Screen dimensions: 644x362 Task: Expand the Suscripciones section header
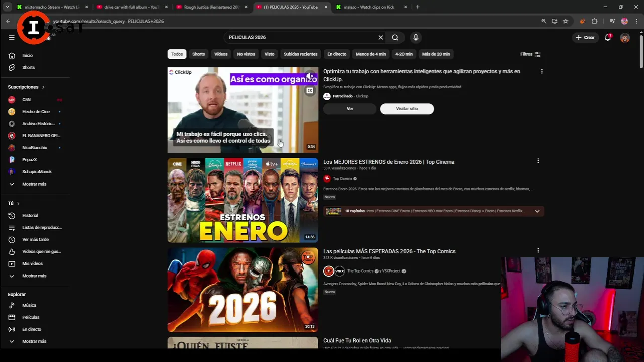[26, 87]
